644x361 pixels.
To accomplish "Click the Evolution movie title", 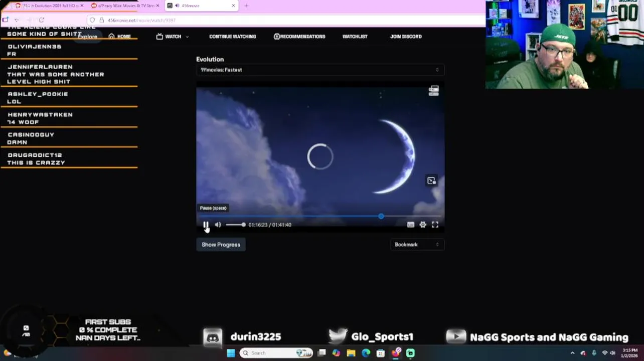I will [210, 59].
